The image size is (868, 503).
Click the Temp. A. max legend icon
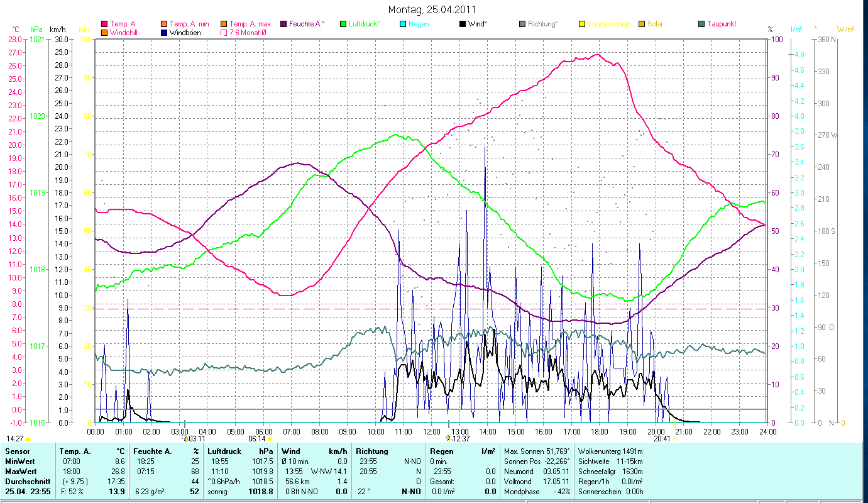[224, 24]
